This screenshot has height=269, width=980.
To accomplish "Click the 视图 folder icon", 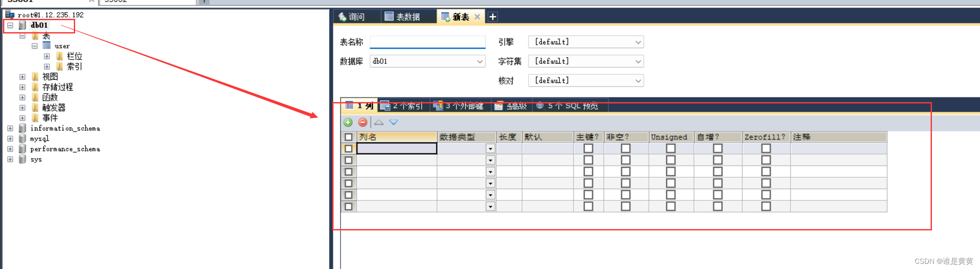I will coord(35,77).
